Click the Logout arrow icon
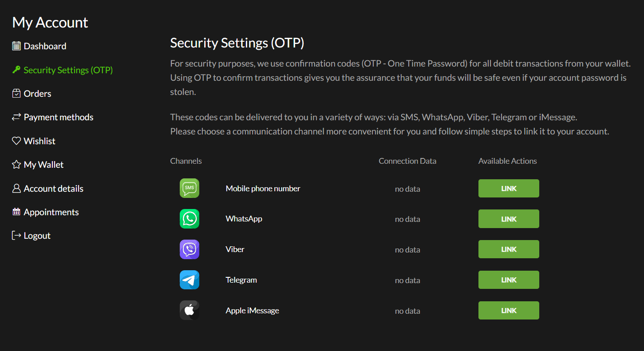Image resolution: width=644 pixels, height=351 pixels. tap(16, 236)
